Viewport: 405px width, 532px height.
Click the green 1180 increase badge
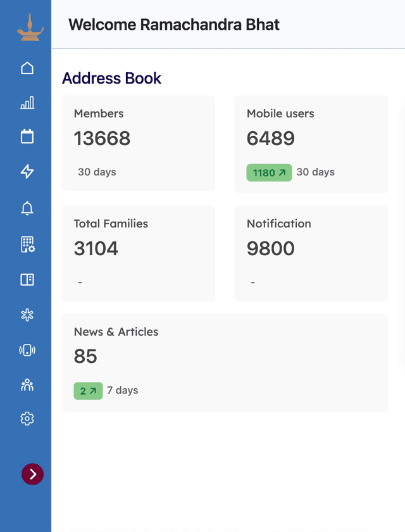[x=269, y=173]
